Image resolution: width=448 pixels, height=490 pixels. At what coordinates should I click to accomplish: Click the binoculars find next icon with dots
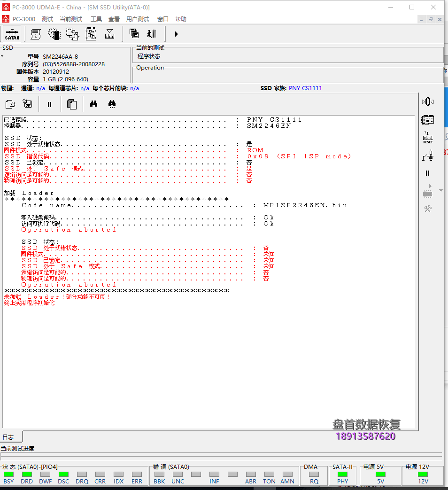click(112, 104)
